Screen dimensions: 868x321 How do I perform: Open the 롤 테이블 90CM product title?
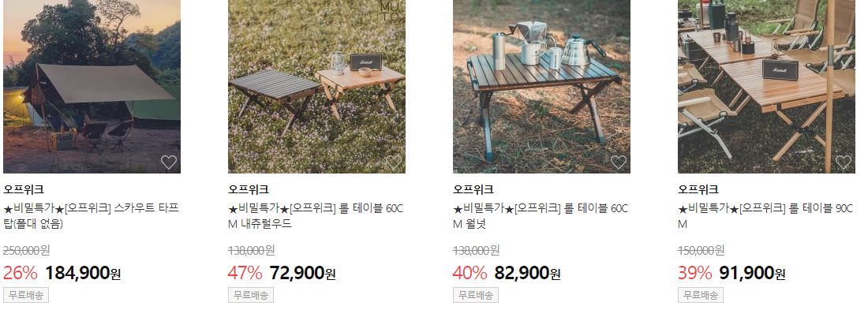pyautogui.click(x=765, y=216)
